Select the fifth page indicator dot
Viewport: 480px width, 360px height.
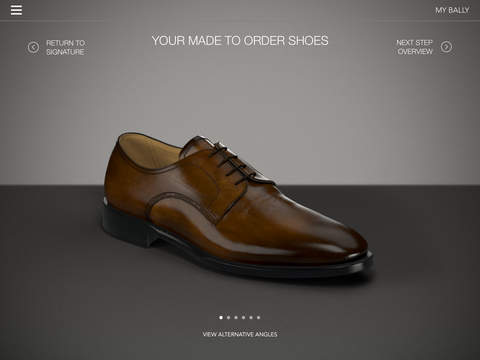[x=251, y=317]
